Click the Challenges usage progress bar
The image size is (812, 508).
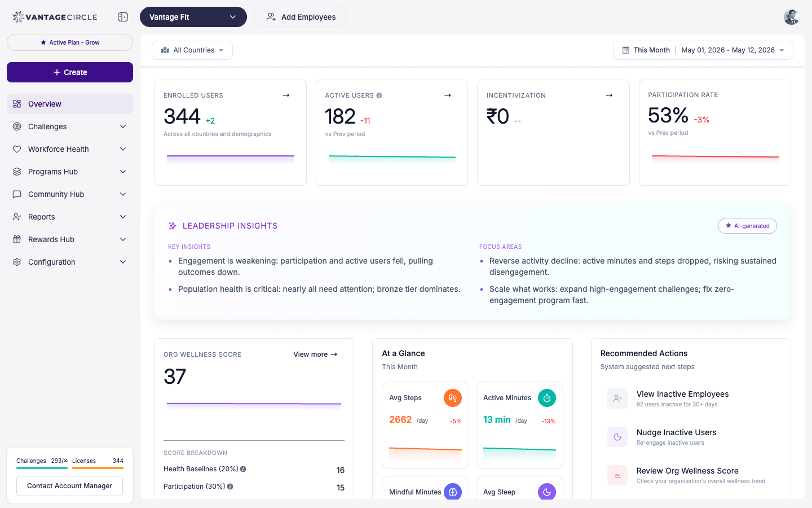(x=42, y=468)
